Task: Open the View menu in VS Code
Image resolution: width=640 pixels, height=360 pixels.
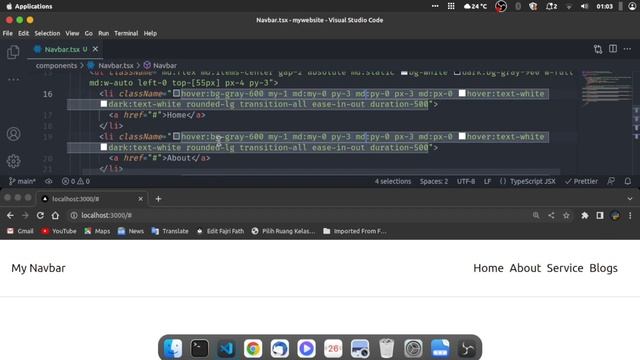Action: coord(72,33)
